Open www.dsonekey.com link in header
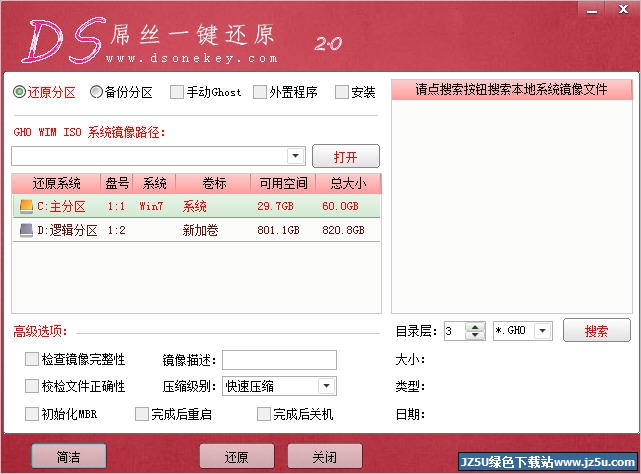This screenshot has height=474, width=641. pyautogui.click(x=192, y=58)
